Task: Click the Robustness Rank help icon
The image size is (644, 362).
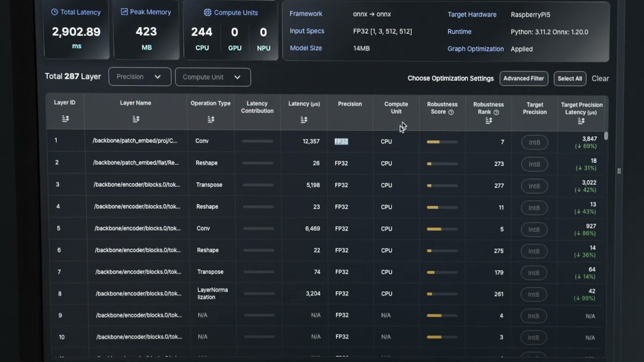Action: [496, 113]
